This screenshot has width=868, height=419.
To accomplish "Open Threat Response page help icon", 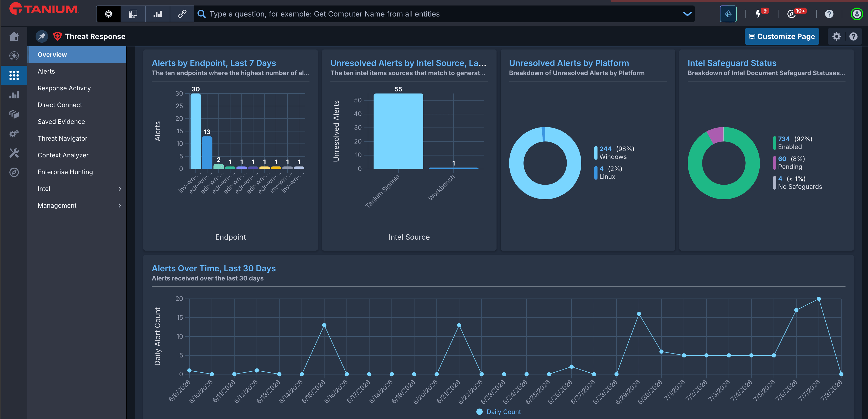I will coord(853,36).
